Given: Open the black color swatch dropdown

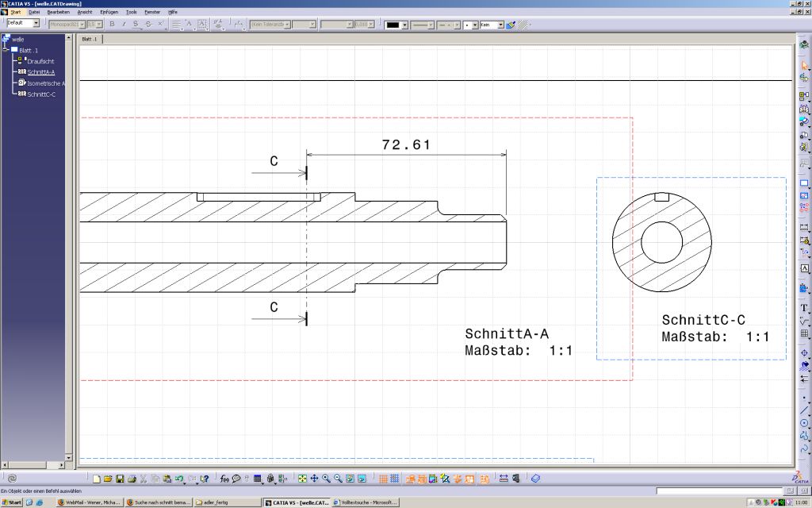Looking at the screenshot, I should coord(404,25).
